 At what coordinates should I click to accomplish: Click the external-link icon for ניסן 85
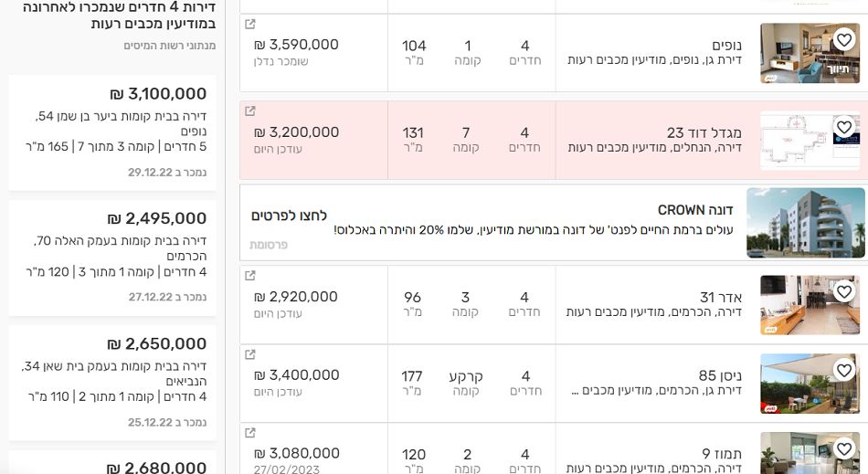[x=250, y=354]
